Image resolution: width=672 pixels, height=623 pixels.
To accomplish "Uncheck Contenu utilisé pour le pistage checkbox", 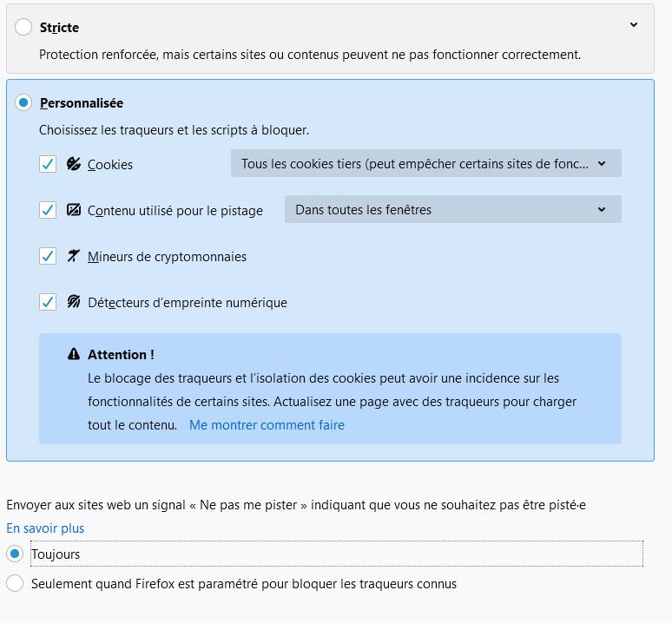I will point(48,210).
